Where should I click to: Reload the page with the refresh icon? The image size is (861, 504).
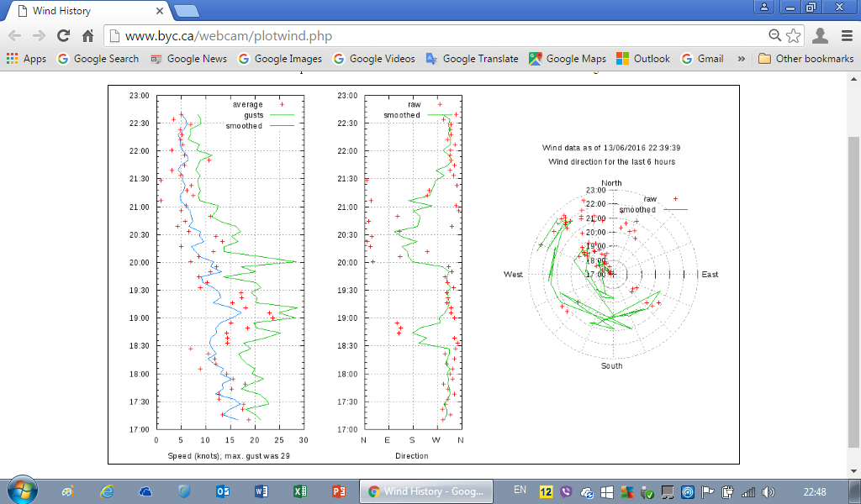[64, 36]
